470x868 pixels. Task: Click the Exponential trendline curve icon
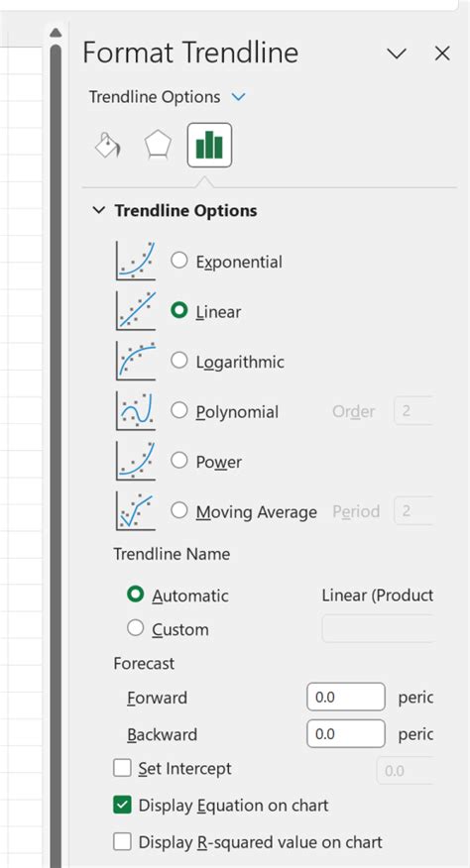click(x=136, y=261)
